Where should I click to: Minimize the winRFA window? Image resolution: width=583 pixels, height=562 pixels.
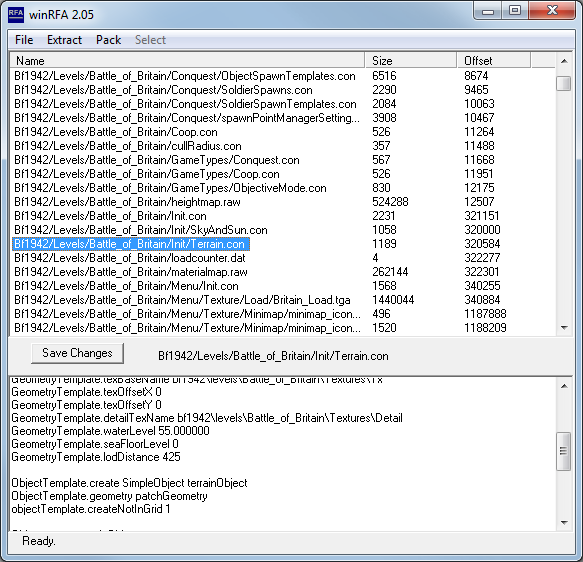(488, 11)
